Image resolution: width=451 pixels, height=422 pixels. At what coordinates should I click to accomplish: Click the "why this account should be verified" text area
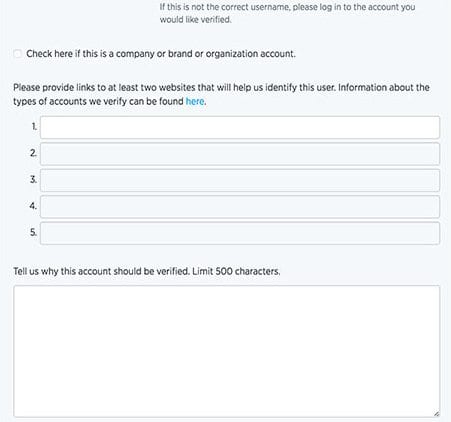226,351
